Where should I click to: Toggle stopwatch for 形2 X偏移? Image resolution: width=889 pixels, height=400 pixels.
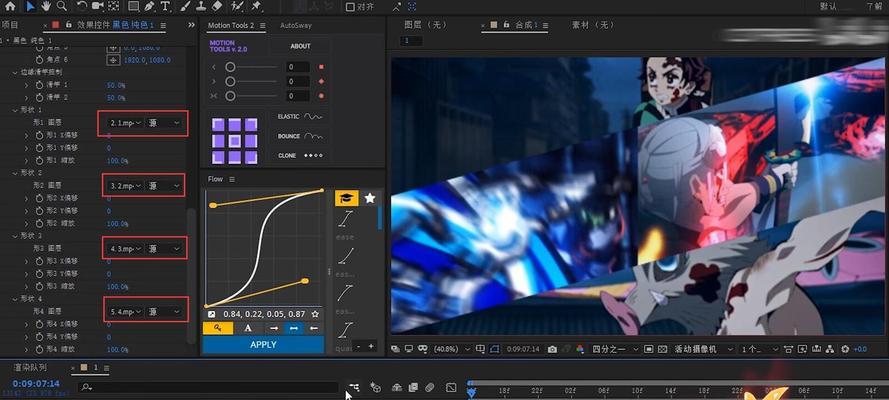click(39, 198)
